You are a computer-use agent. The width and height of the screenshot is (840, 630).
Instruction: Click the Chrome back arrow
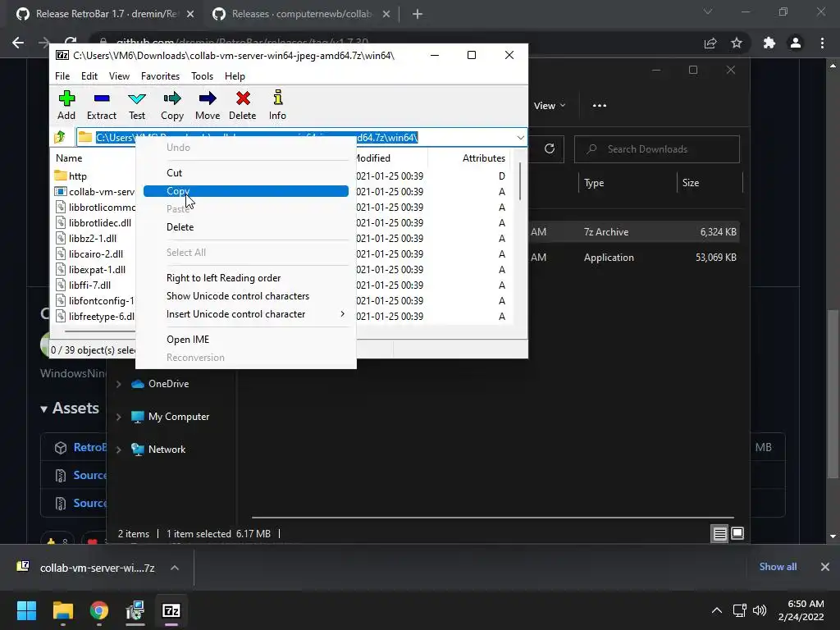click(x=18, y=43)
